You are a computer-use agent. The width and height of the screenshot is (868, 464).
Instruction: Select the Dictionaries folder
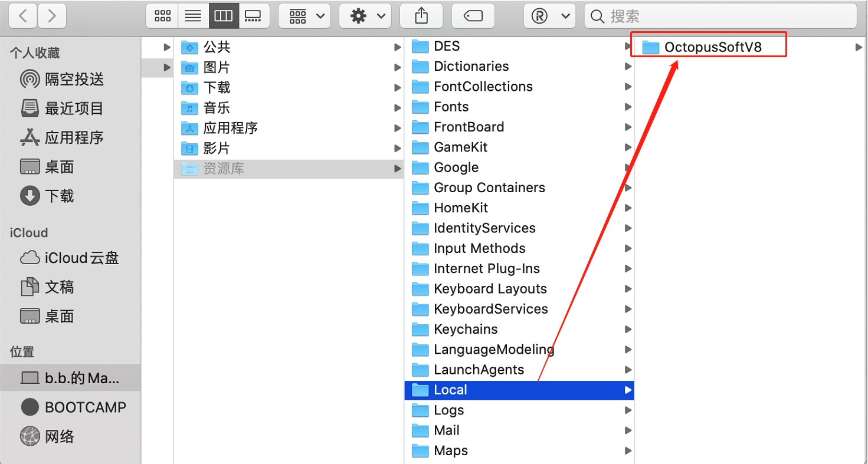(x=519, y=66)
